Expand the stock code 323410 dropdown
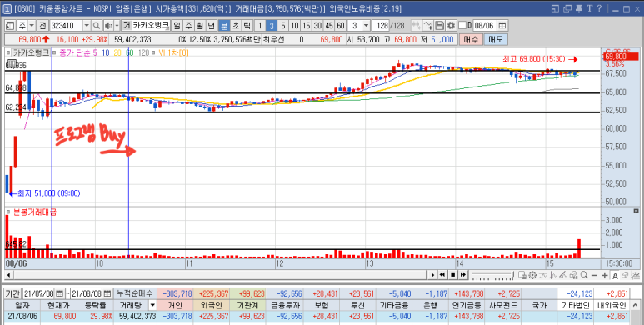This screenshot has height=325, width=644. [87, 26]
